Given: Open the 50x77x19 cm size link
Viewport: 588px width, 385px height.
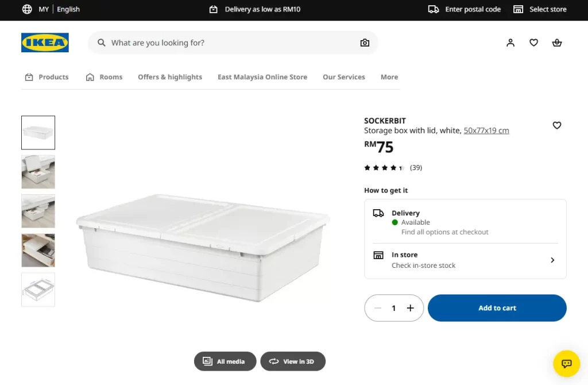Looking at the screenshot, I should pos(486,130).
